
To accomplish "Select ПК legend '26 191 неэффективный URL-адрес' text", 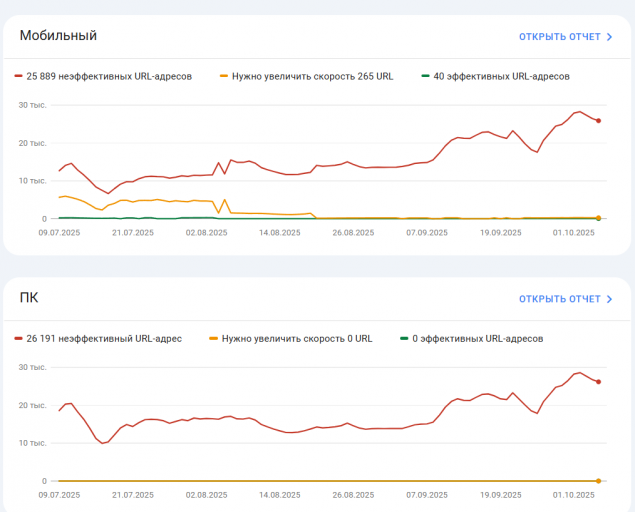I will 104,339.
